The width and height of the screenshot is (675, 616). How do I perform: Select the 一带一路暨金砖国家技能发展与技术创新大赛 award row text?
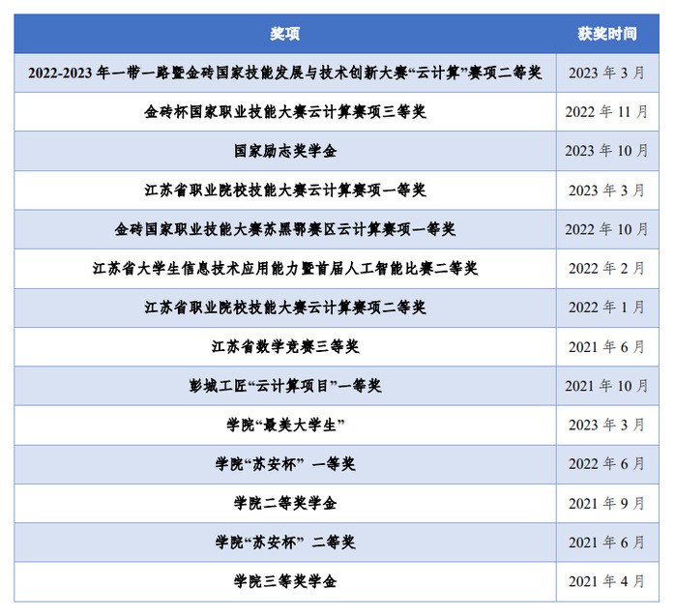point(285,73)
